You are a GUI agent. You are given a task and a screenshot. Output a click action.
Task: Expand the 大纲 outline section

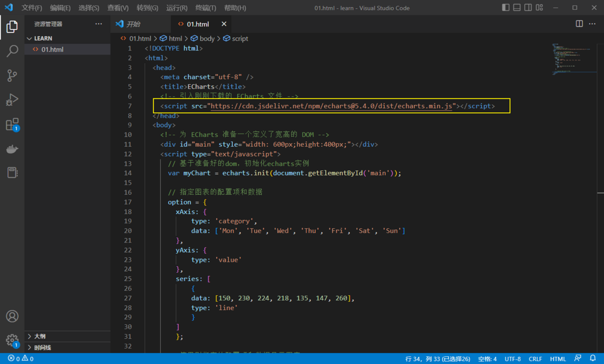[68, 337]
